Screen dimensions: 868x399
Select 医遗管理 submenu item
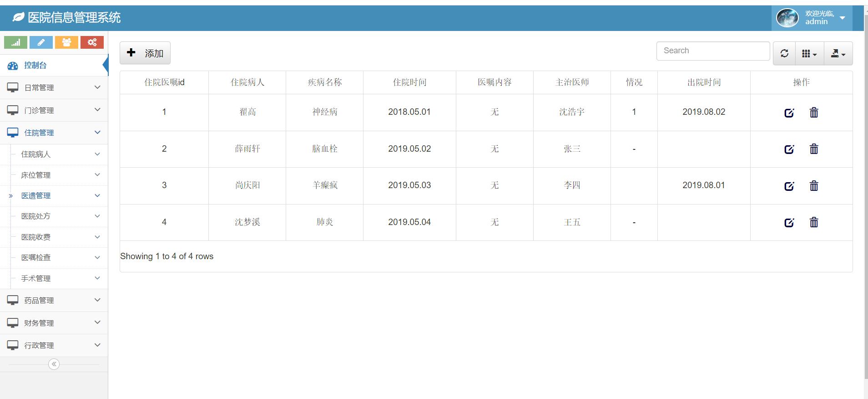point(59,195)
